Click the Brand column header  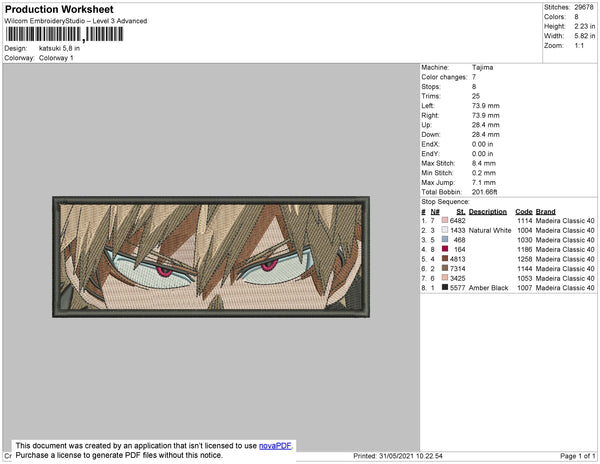545,212
